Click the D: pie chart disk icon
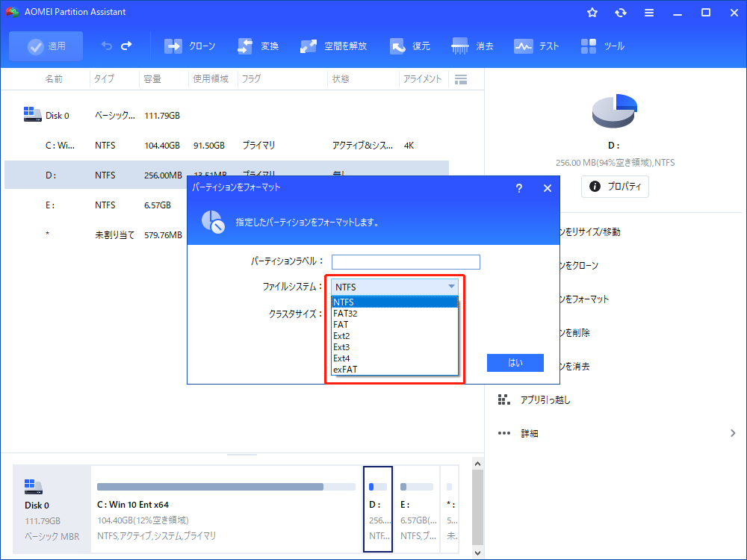Screen dimensions: 747x560 [x=615, y=111]
